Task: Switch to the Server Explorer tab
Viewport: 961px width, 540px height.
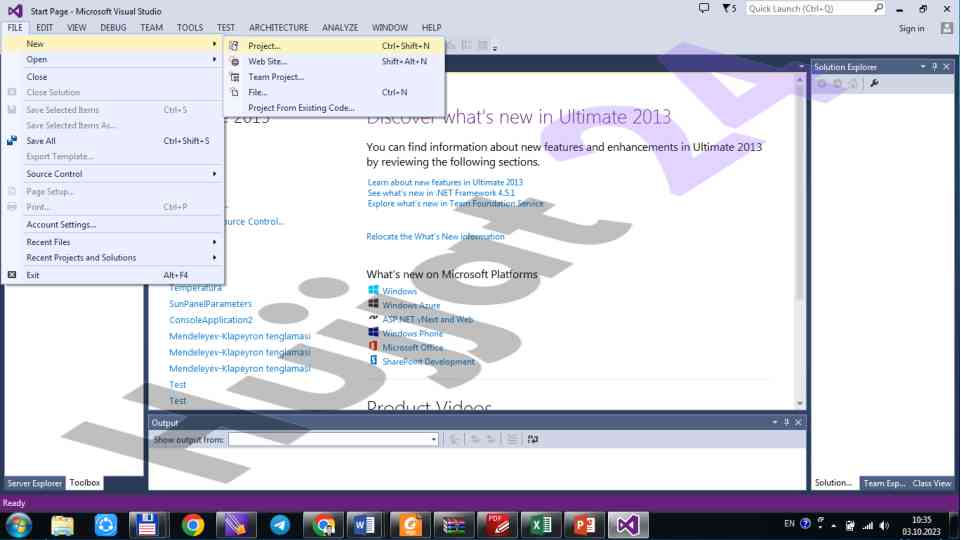Action: click(x=34, y=483)
